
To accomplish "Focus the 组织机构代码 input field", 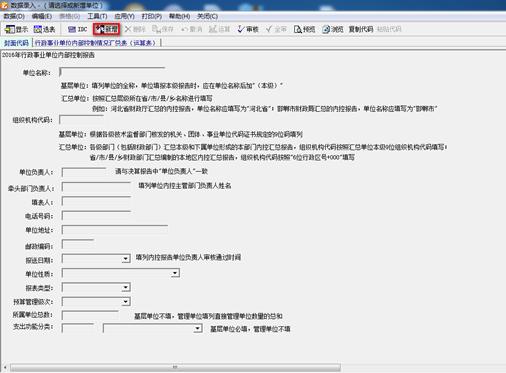I will pyautogui.click(x=81, y=119).
